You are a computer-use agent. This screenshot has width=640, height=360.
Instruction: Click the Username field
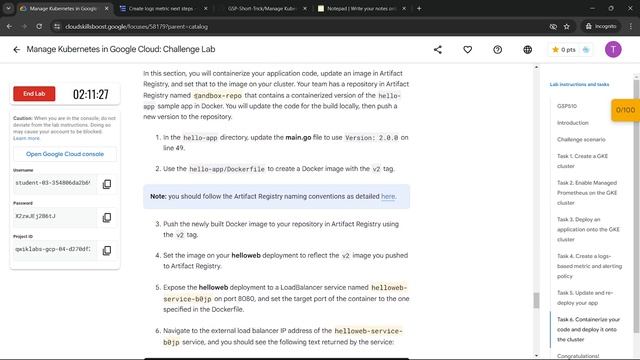click(x=55, y=183)
